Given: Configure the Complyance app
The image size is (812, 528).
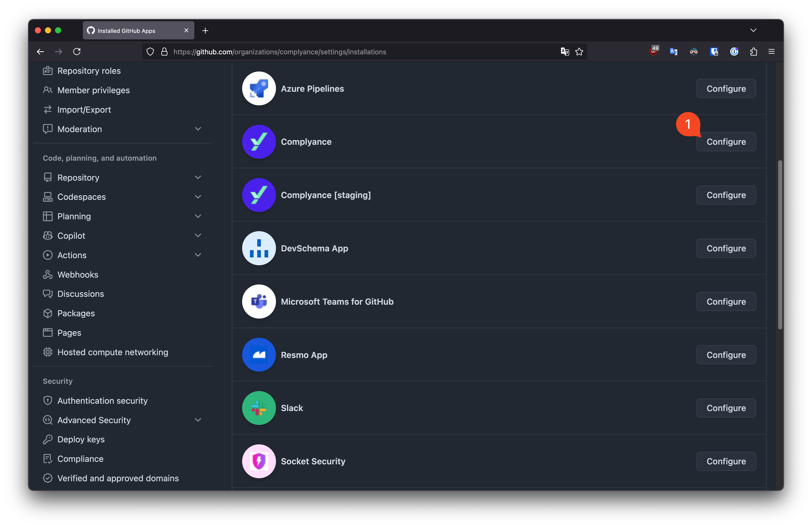Looking at the screenshot, I should pos(726,142).
